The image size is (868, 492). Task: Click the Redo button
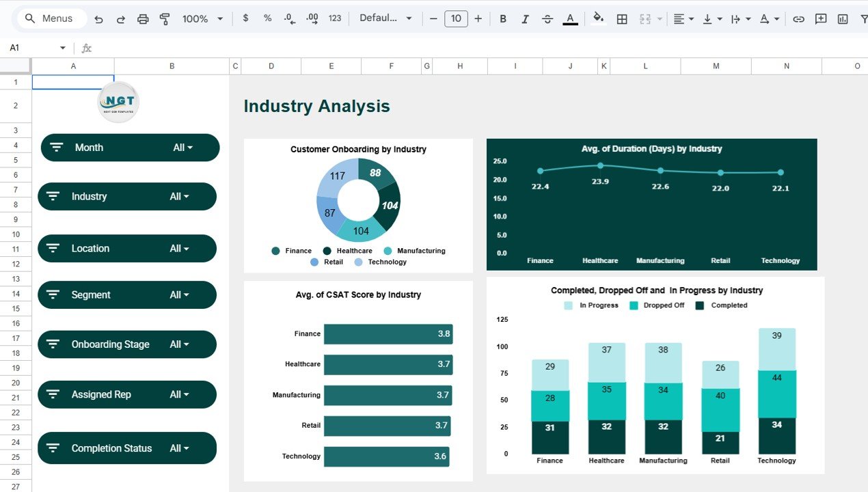click(119, 18)
